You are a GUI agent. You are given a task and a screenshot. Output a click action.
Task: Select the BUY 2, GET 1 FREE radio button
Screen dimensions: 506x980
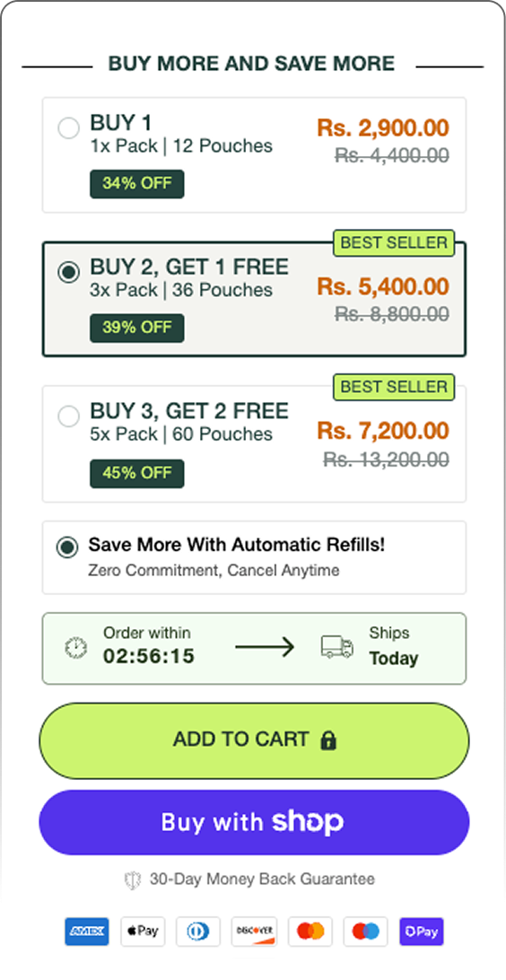pyautogui.click(x=69, y=272)
